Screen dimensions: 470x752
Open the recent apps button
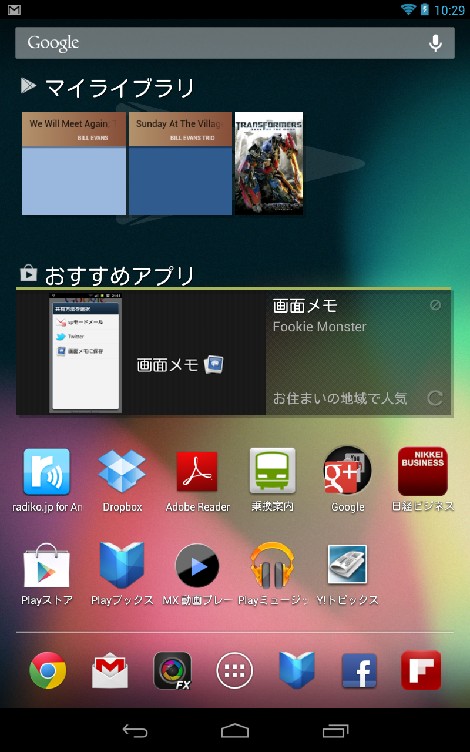click(x=335, y=731)
